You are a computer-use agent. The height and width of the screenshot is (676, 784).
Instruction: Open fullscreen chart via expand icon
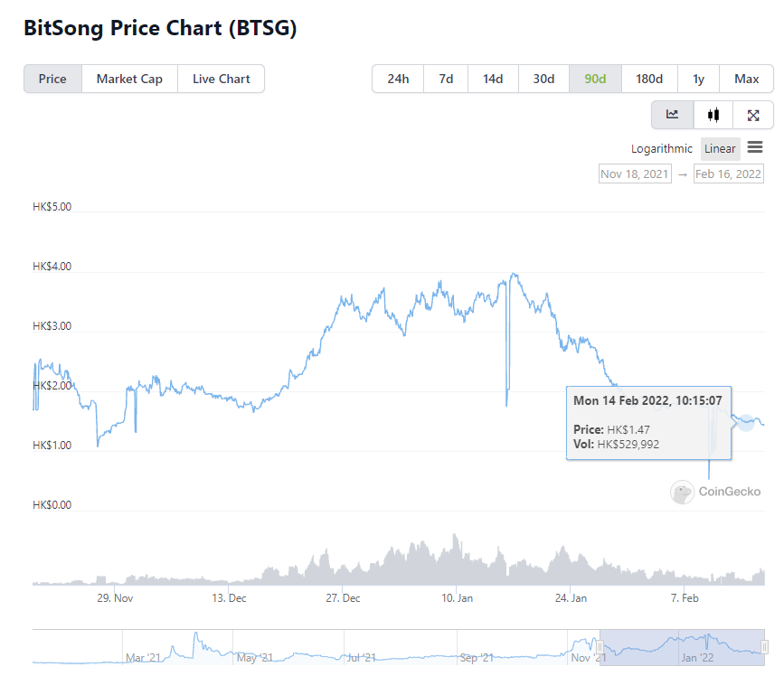[753, 115]
